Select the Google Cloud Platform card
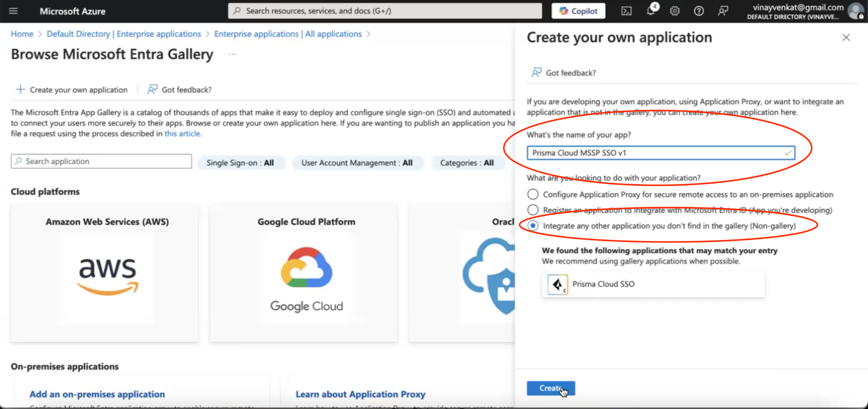The image size is (868, 409). point(304,273)
